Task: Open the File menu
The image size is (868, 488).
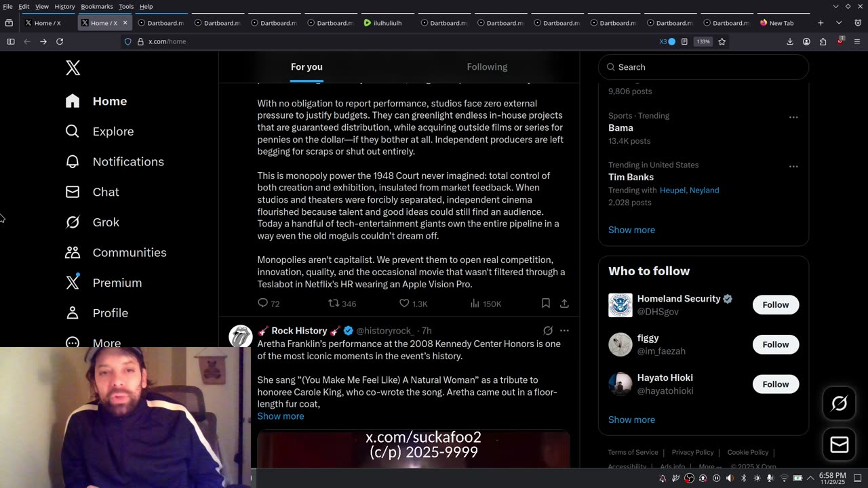Action: point(7,6)
